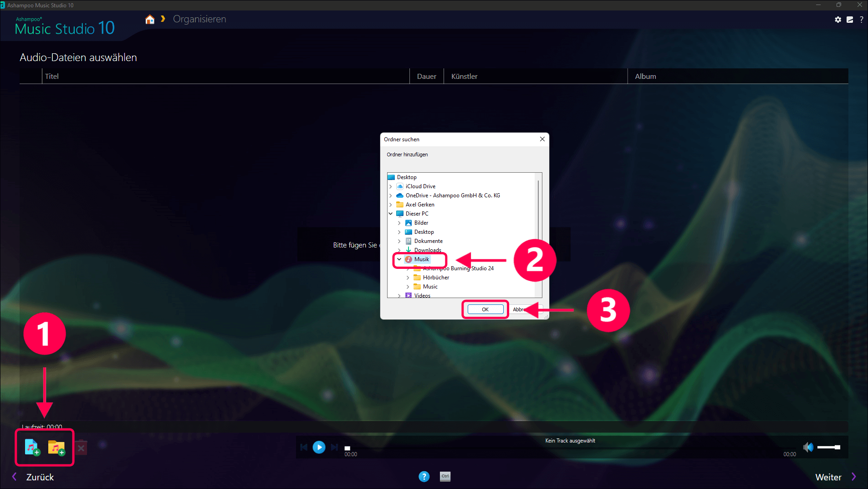Skip to next track
The image size is (868, 489).
(x=335, y=448)
